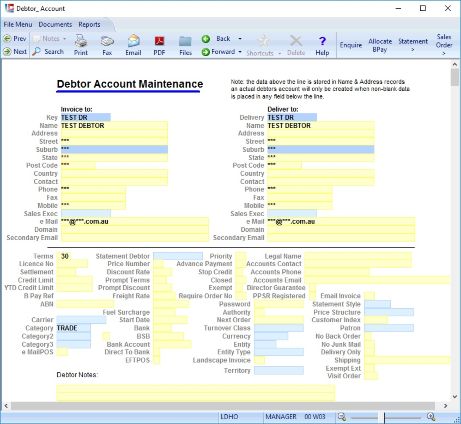Click the Statement Debtor field
461x424 pixels.
[x=178, y=256]
